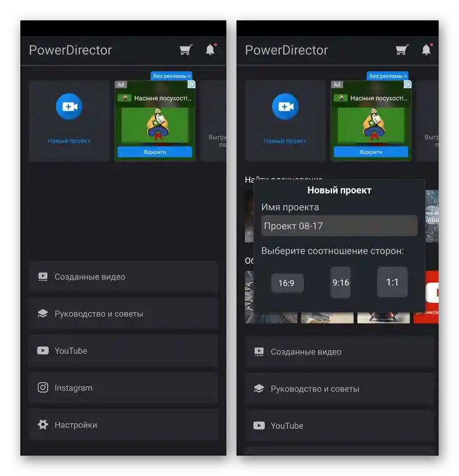
Task: Click ad title 'Насіння посухості' in right screen
Action: click(x=379, y=99)
